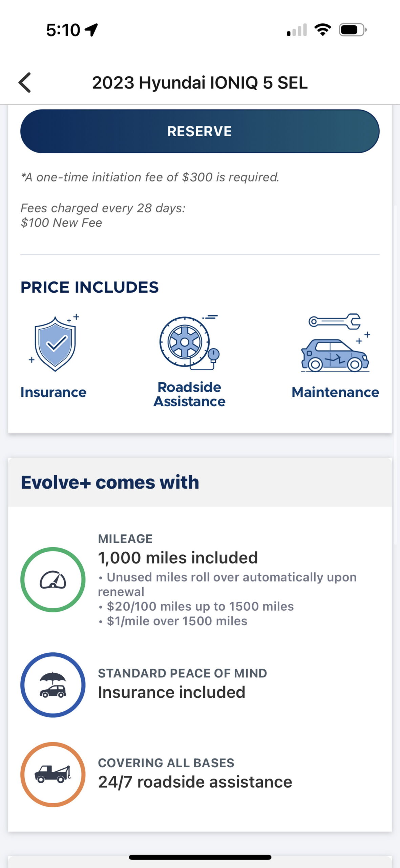Click the '1,000 miles included' mileage heading
The width and height of the screenshot is (400, 868).
(178, 557)
